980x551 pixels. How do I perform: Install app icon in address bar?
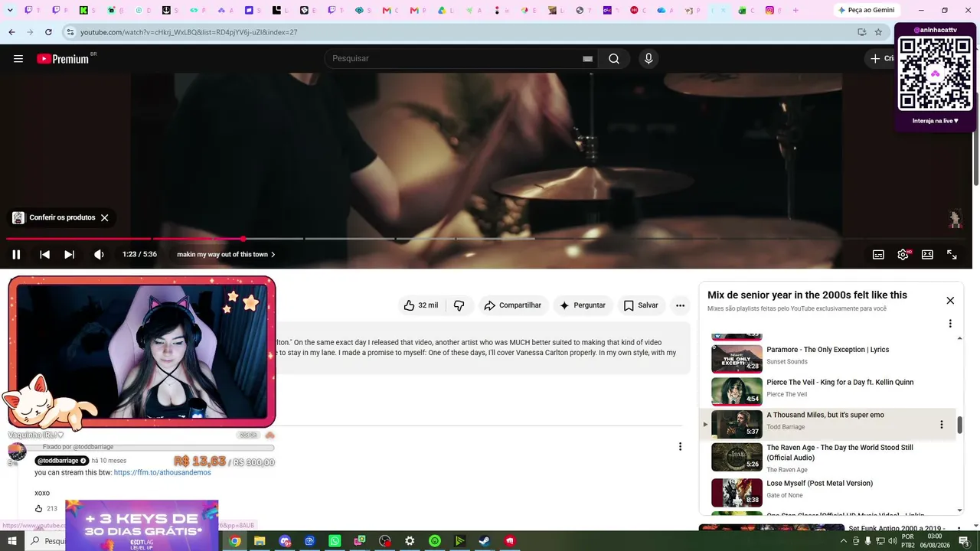coord(862,32)
